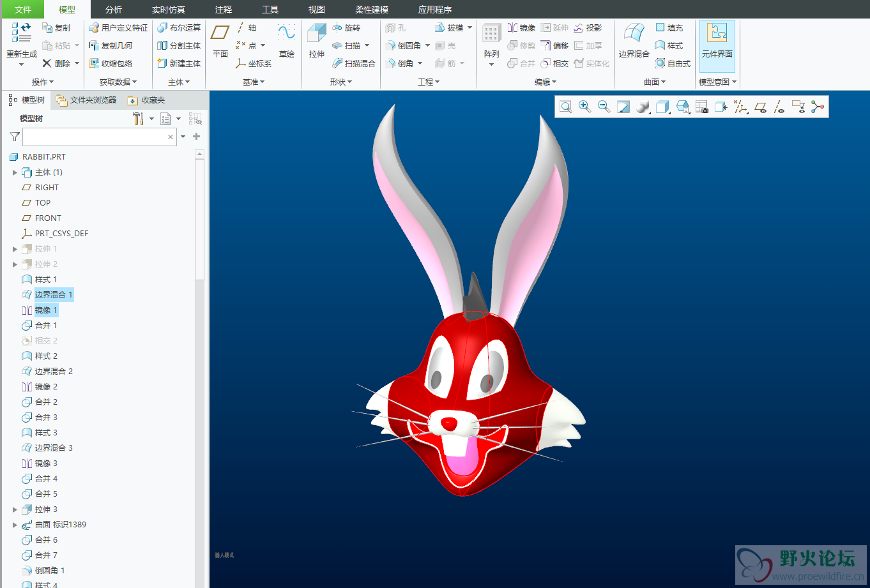Toggle datum axis display in view toolbar
Viewport: 870px width, 588px height.
[779, 107]
